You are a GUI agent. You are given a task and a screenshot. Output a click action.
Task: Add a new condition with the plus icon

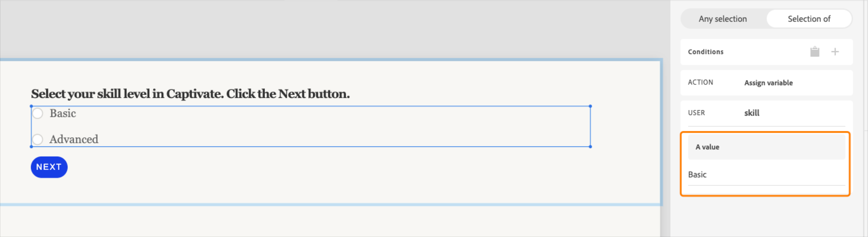coord(835,52)
